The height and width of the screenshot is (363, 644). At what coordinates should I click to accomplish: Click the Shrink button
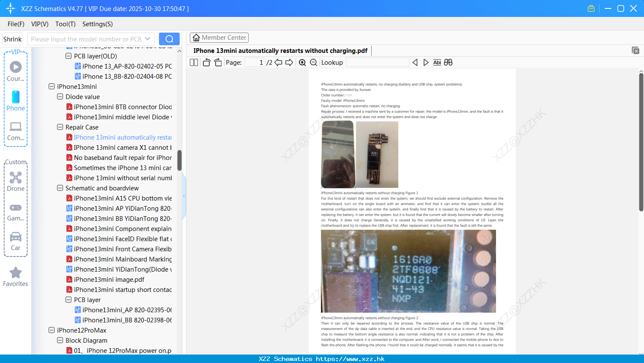pos(12,39)
